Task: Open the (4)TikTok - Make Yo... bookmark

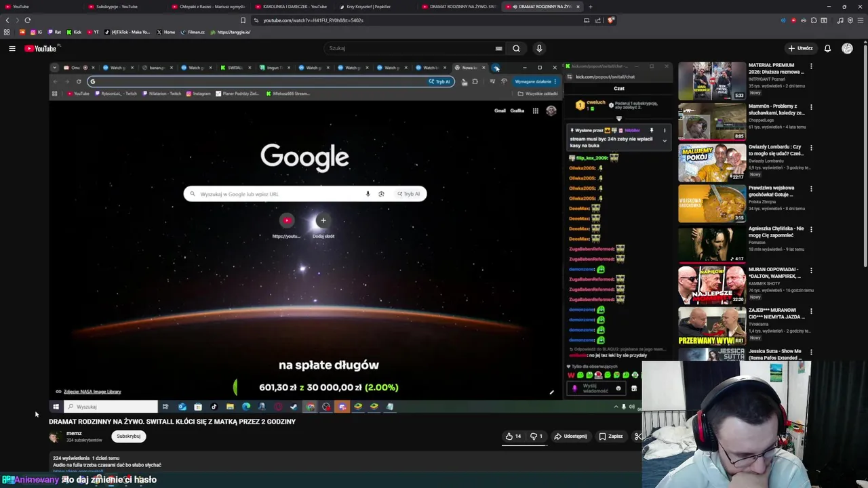Action: [x=127, y=32]
